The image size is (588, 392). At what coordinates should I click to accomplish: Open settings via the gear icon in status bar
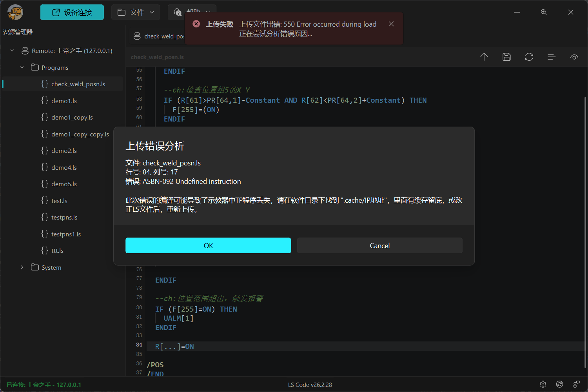click(543, 384)
